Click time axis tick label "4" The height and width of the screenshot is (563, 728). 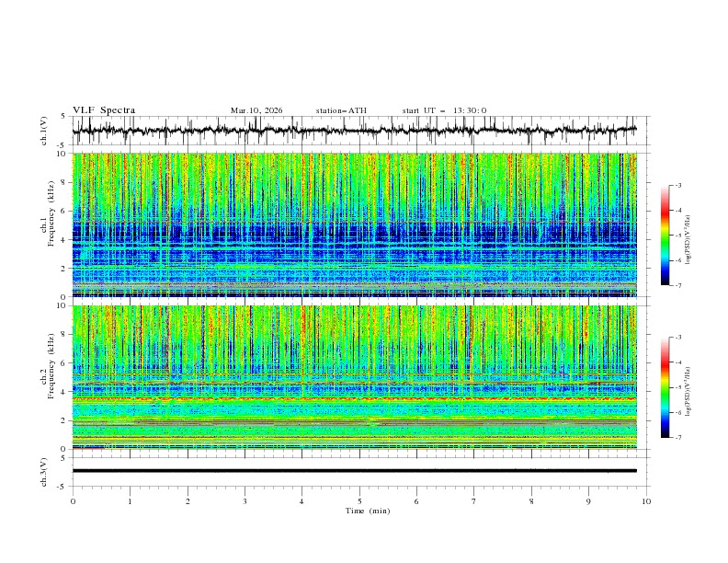point(301,501)
